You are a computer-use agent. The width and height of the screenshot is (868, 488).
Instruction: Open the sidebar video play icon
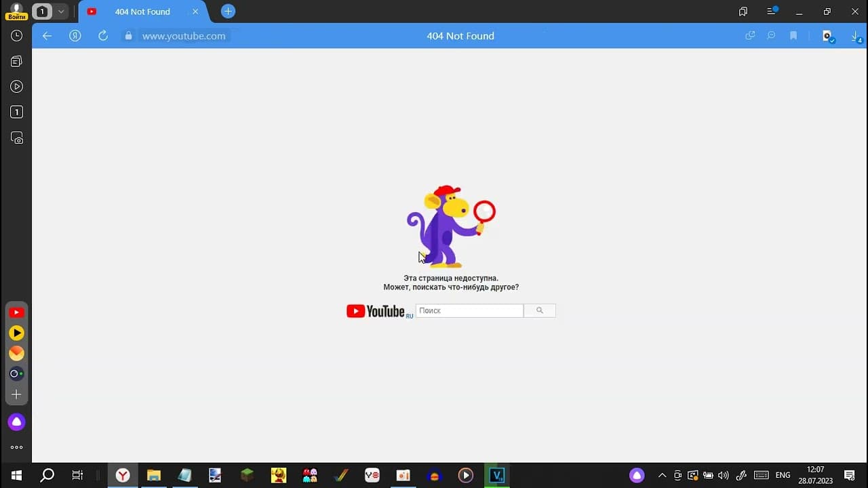pyautogui.click(x=16, y=87)
